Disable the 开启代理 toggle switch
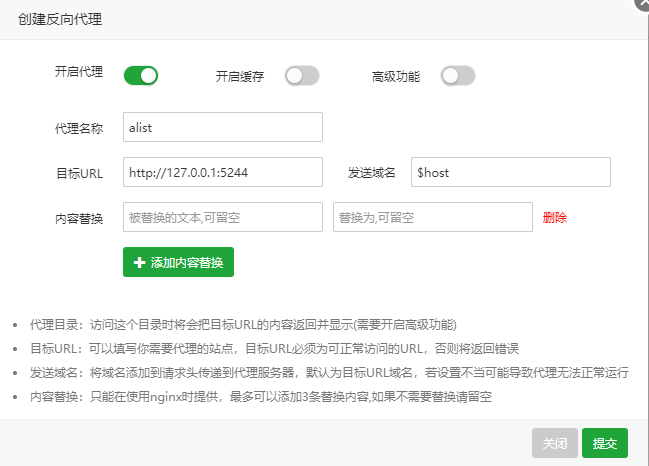This screenshot has height=466, width=649. 141,75
